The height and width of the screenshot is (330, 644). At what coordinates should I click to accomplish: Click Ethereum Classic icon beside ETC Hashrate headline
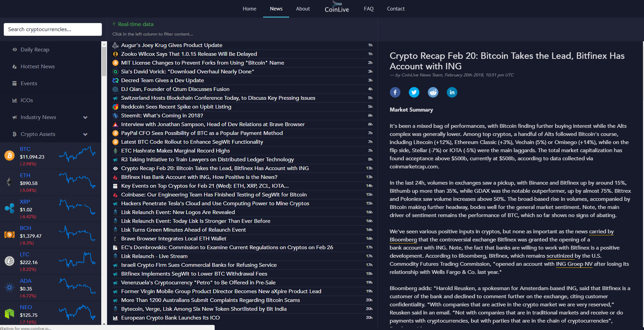115,151
